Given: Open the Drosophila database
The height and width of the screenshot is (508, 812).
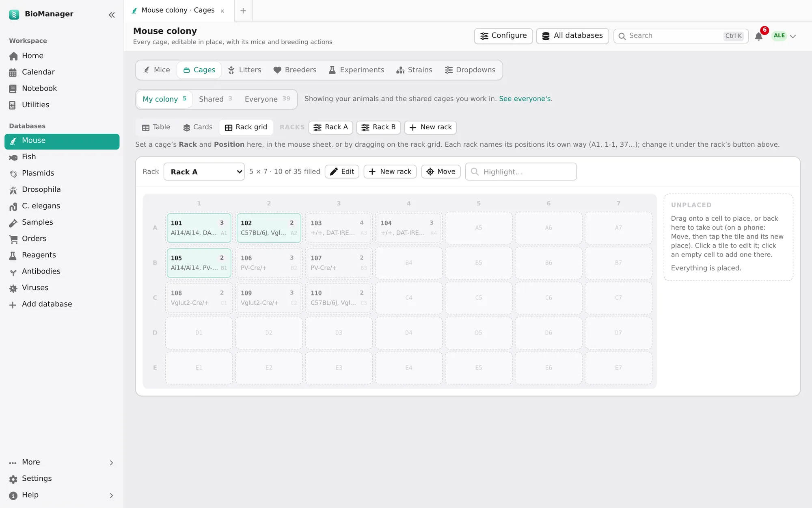Looking at the screenshot, I should tap(62, 189).
